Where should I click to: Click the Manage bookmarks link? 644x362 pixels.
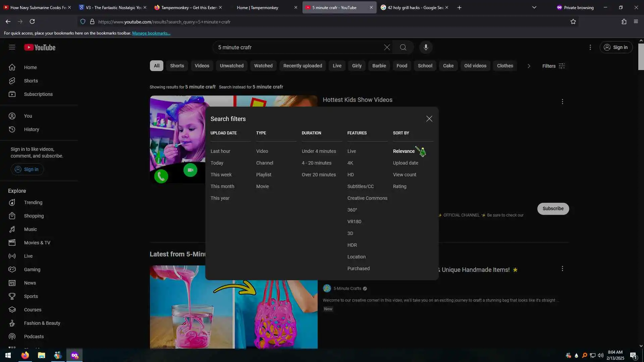pyautogui.click(x=151, y=33)
